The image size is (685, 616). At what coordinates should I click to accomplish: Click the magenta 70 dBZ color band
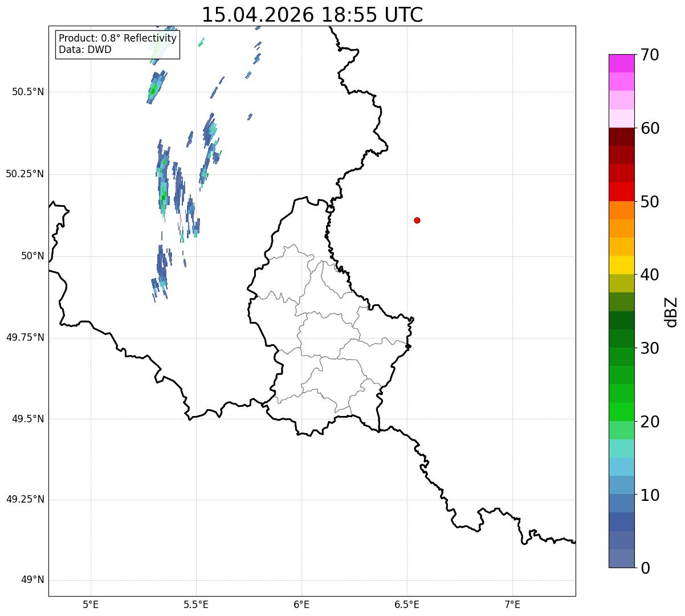pyautogui.click(x=621, y=63)
